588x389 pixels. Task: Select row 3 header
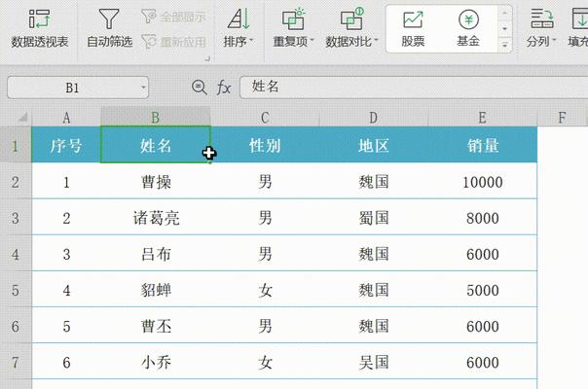coord(15,218)
